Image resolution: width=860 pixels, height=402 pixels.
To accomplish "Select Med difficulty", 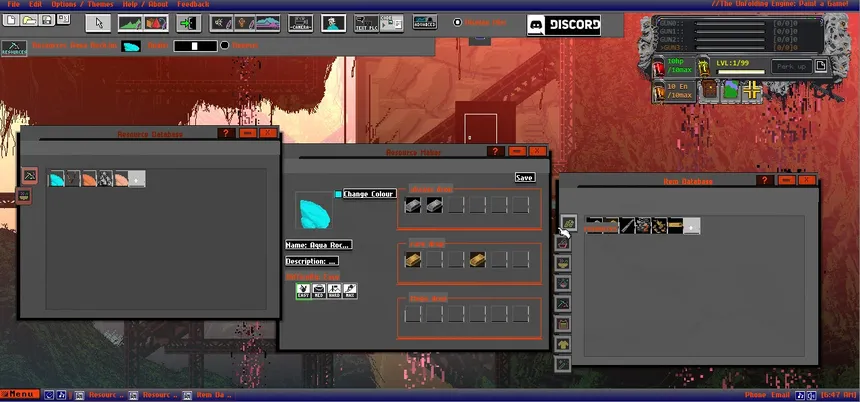I will 319,291.
